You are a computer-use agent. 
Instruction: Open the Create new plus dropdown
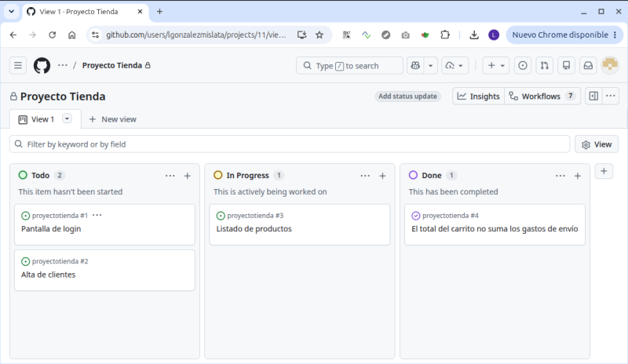tap(496, 65)
